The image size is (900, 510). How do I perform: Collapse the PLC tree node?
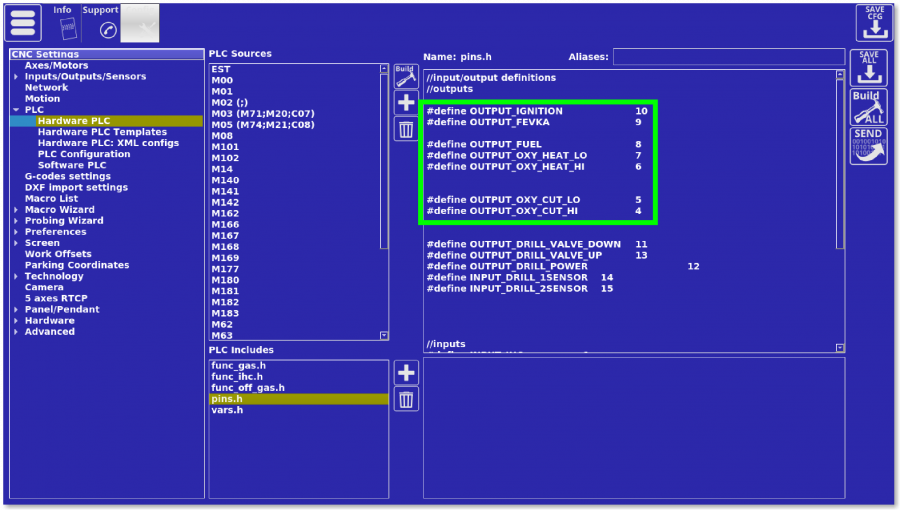coord(16,110)
